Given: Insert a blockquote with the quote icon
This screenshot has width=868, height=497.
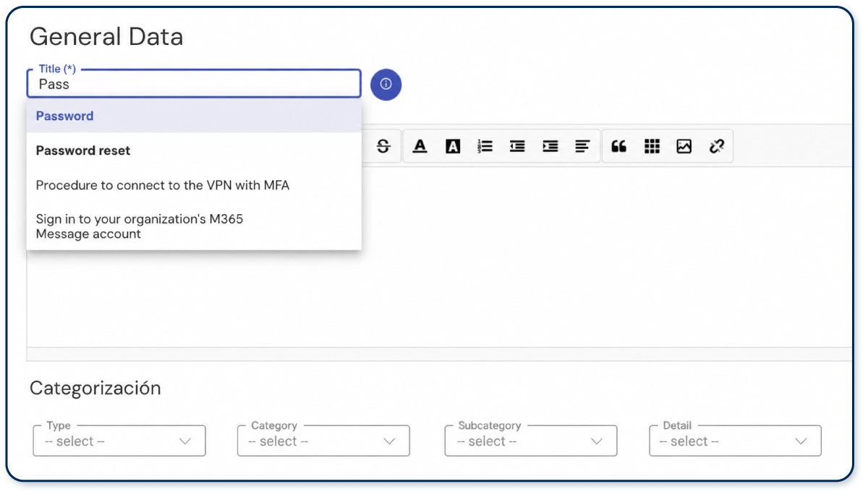Looking at the screenshot, I should (618, 146).
